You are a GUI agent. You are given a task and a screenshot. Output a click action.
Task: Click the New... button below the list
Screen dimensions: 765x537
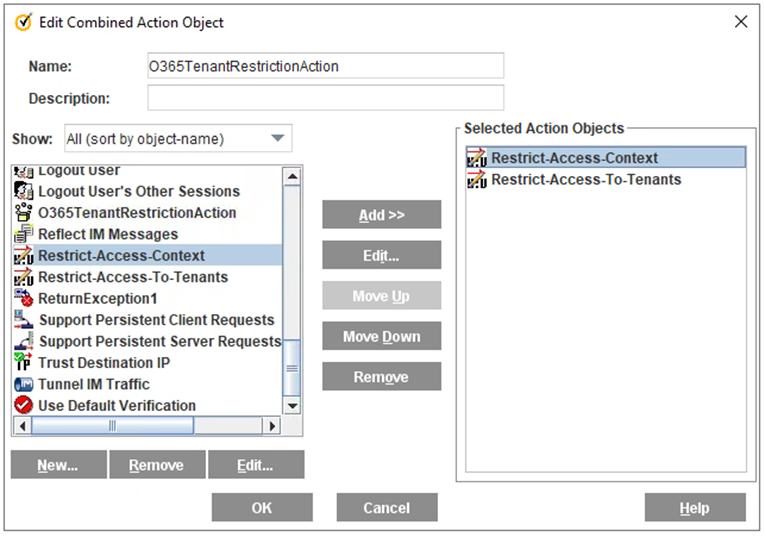click(59, 465)
